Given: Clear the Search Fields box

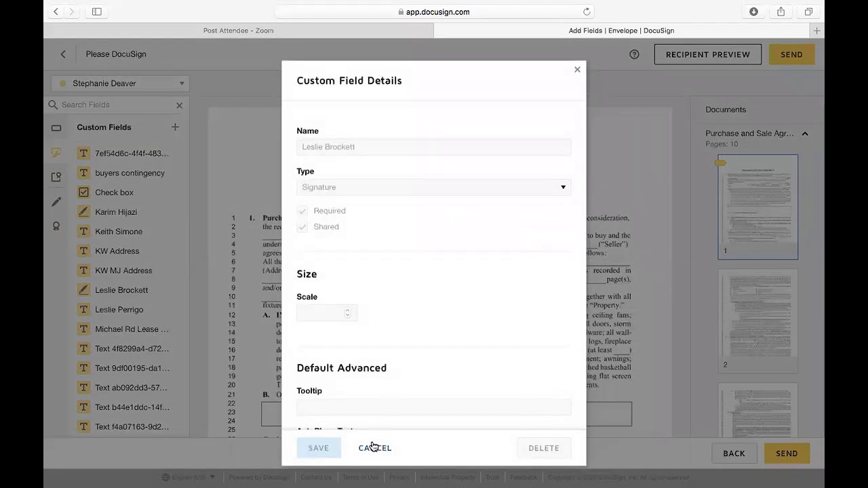Looking at the screenshot, I should coord(179,105).
